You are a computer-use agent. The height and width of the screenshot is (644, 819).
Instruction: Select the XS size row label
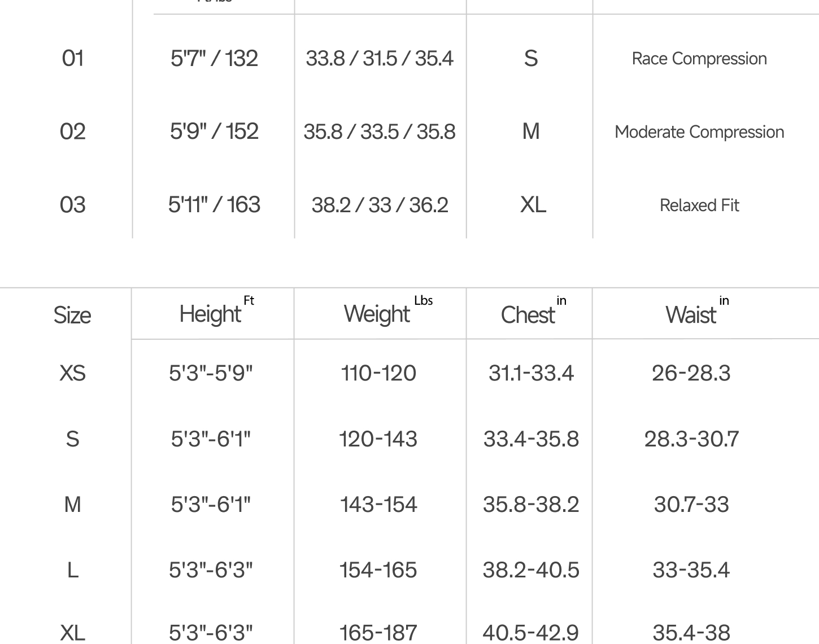[72, 373]
